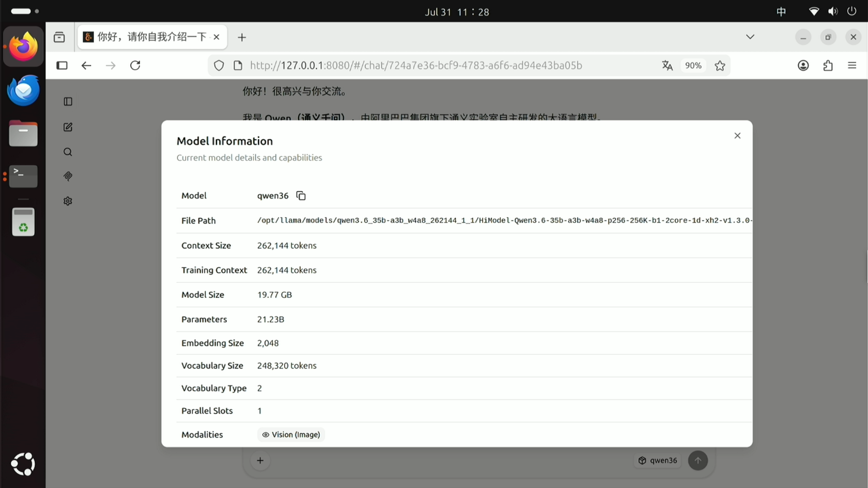Open the site information page icon
The height and width of the screenshot is (488, 868).
[238, 66]
